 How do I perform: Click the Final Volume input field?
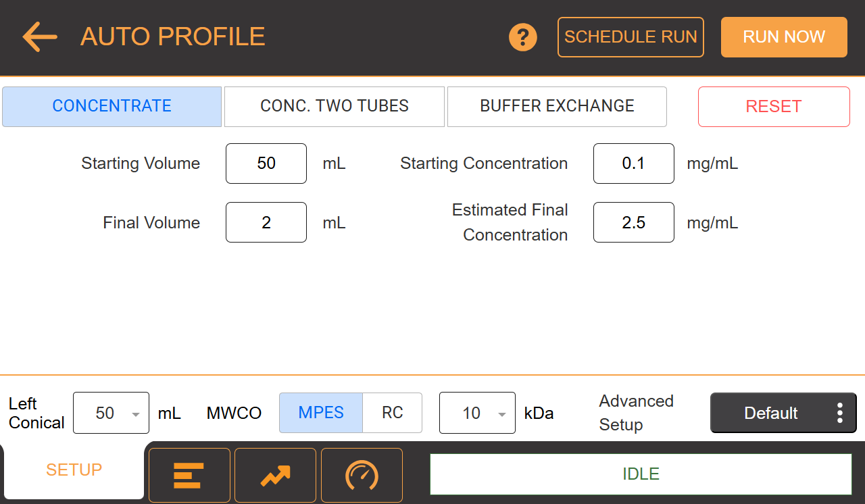pyautogui.click(x=266, y=222)
